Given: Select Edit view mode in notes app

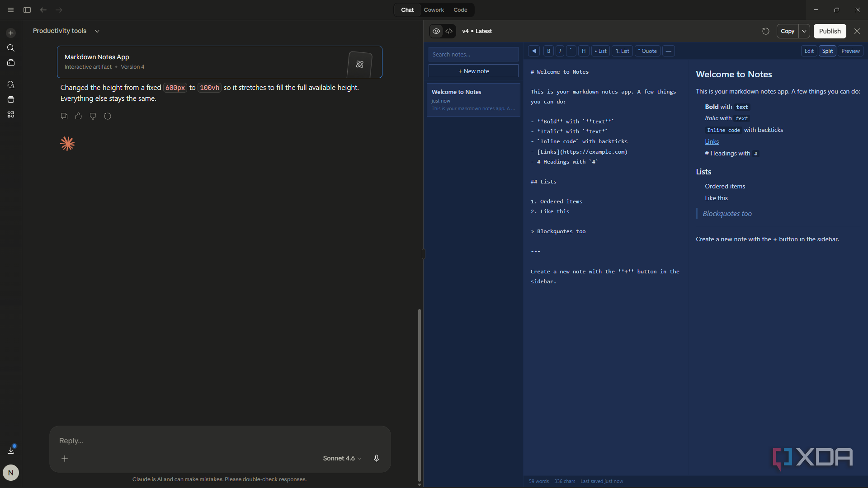Looking at the screenshot, I should [809, 51].
